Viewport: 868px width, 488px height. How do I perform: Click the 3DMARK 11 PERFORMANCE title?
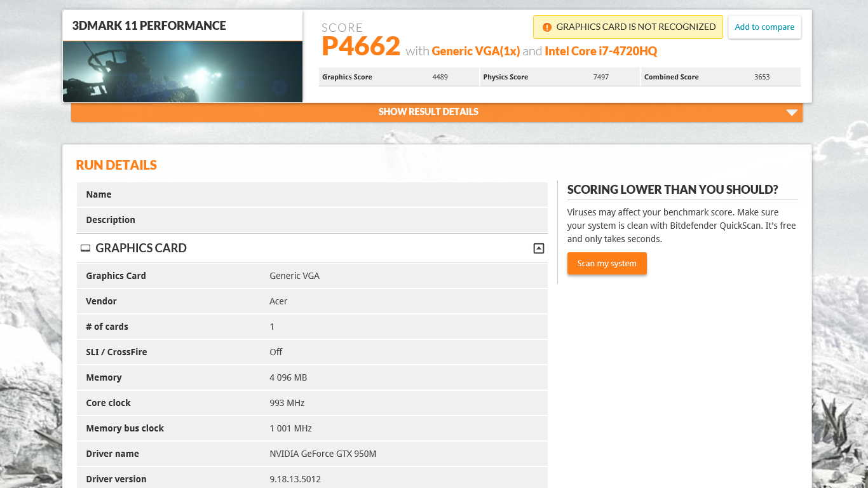click(x=149, y=26)
